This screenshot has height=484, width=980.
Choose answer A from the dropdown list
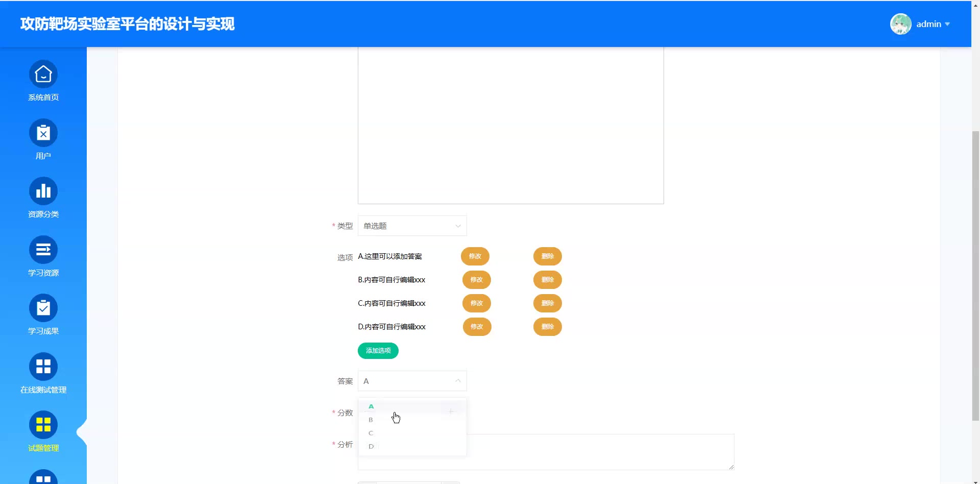pyautogui.click(x=412, y=406)
